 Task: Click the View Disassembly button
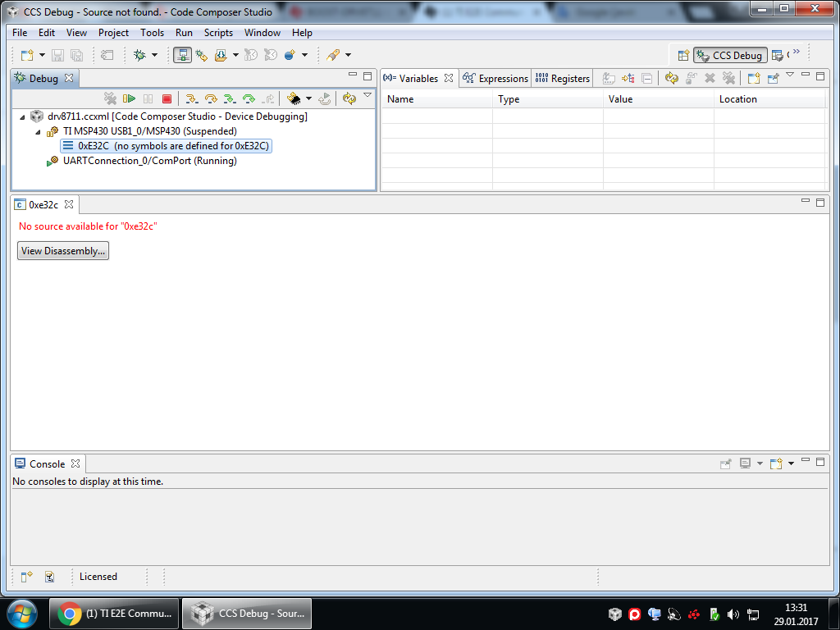[x=63, y=251]
